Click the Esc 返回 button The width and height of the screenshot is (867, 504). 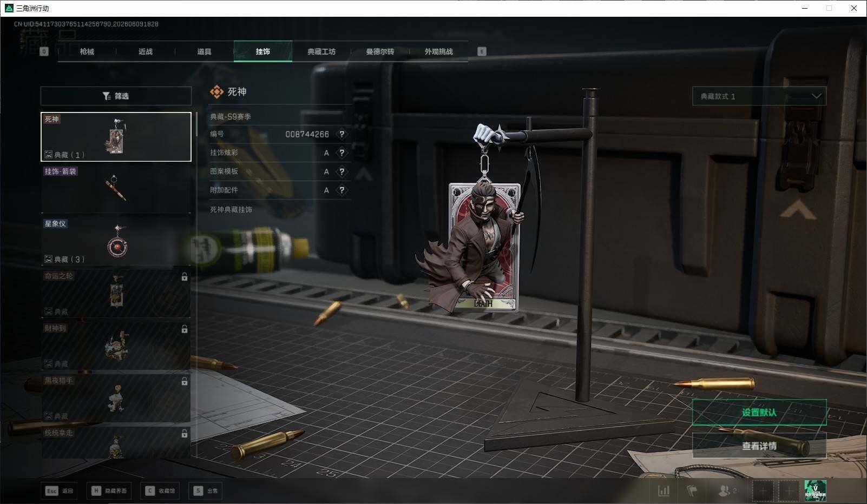[59, 490]
